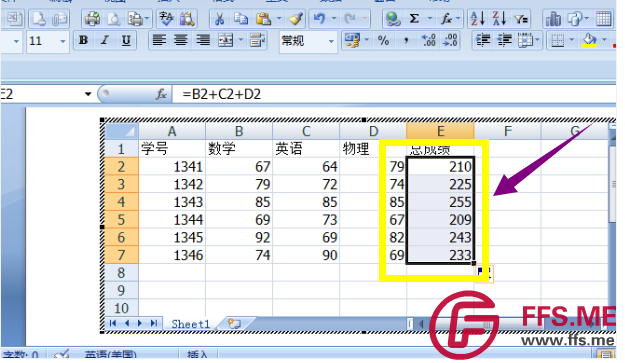
Task: Switch to Sheet1 tab
Action: (x=191, y=324)
